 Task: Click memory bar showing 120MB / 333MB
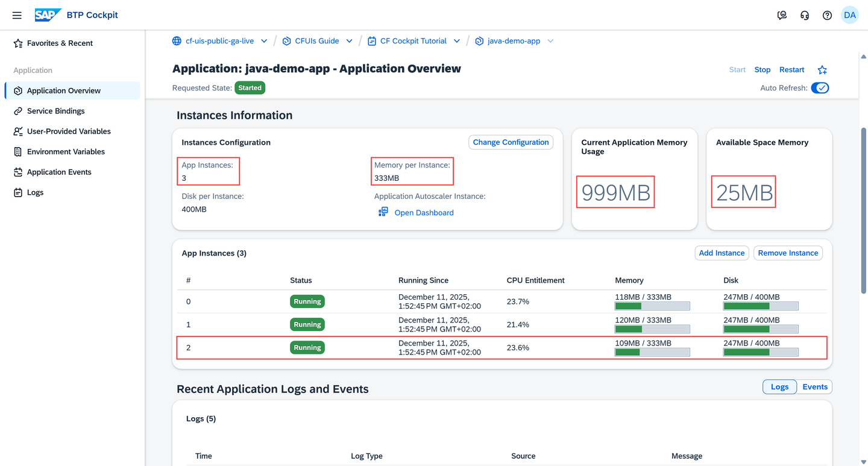(x=652, y=329)
